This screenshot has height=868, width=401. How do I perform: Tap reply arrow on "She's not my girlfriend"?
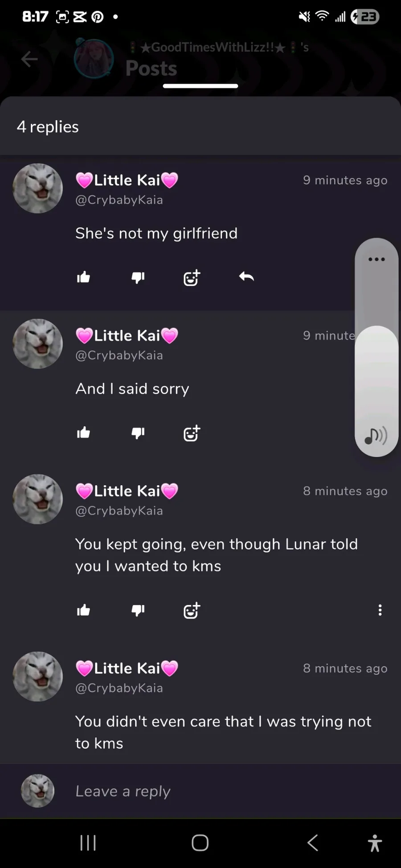[x=246, y=277]
